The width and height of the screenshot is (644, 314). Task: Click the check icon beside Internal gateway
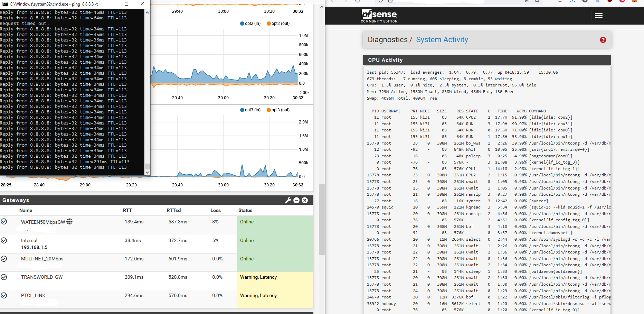point(4,240)
